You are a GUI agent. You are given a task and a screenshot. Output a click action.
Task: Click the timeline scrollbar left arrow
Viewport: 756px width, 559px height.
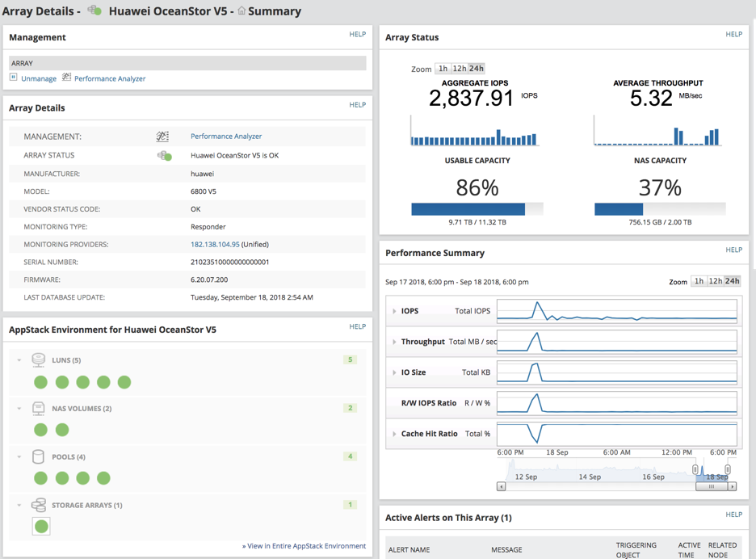pos(502,486)
